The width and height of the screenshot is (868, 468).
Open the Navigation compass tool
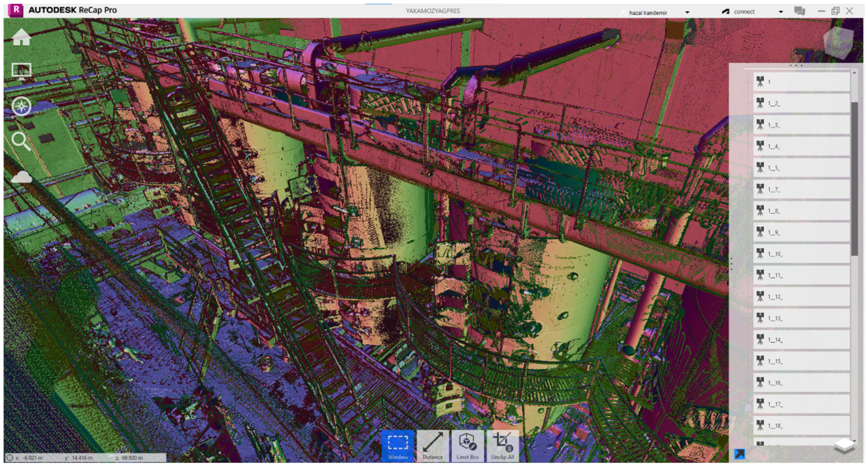coord(21,106)
